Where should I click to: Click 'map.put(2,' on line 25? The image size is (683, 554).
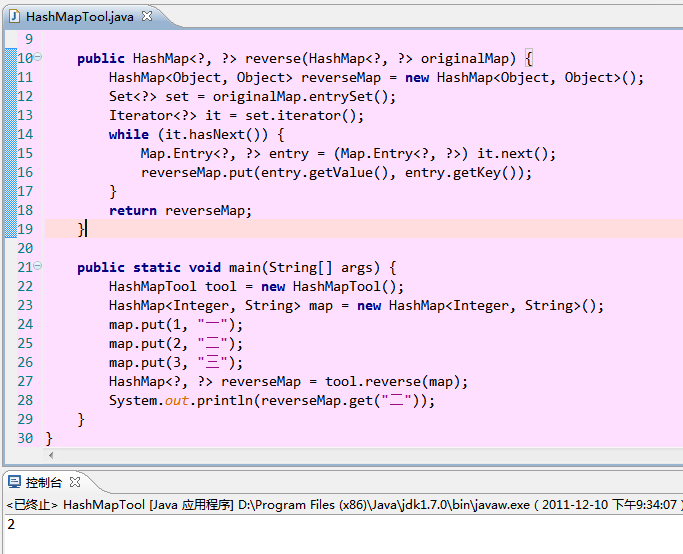pos(149,344)
